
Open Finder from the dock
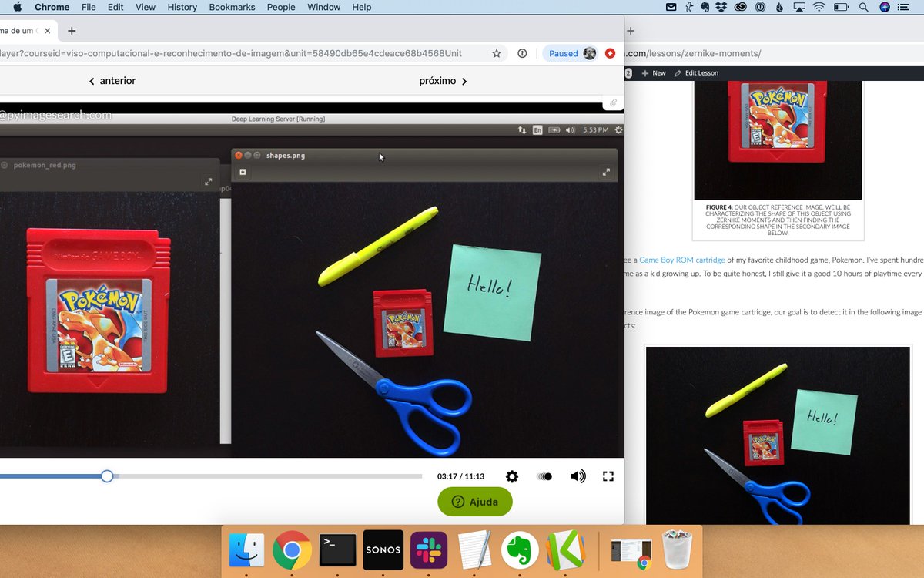coord(247,551)
